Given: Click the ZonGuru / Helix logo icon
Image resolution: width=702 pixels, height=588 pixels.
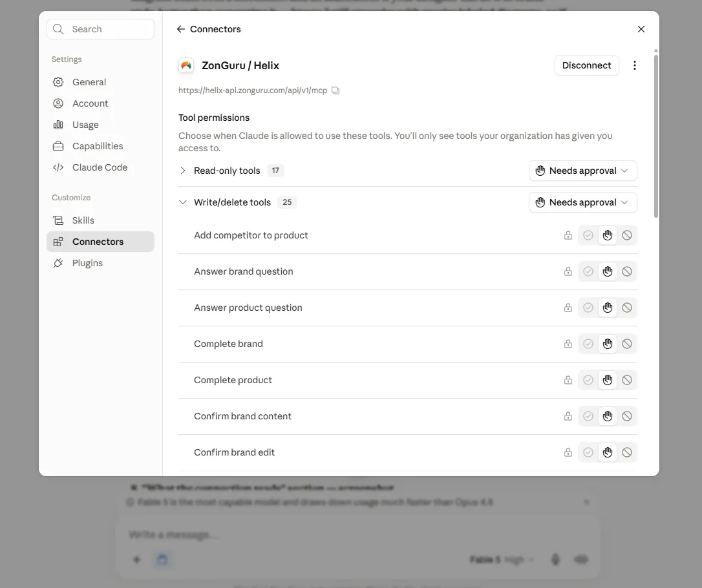Looking at the screenshot, I should tap(186, 65).
